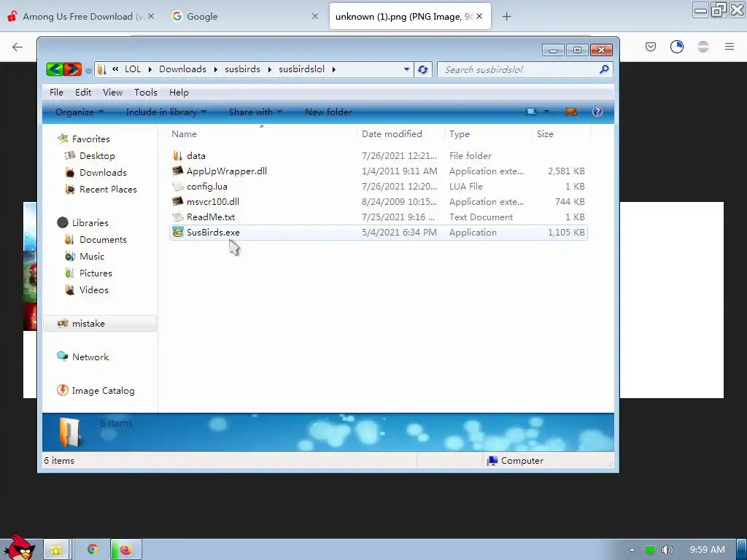Select Downloads in the breadcrumb path
Screen dimensions: 747x560
point(182,69)
